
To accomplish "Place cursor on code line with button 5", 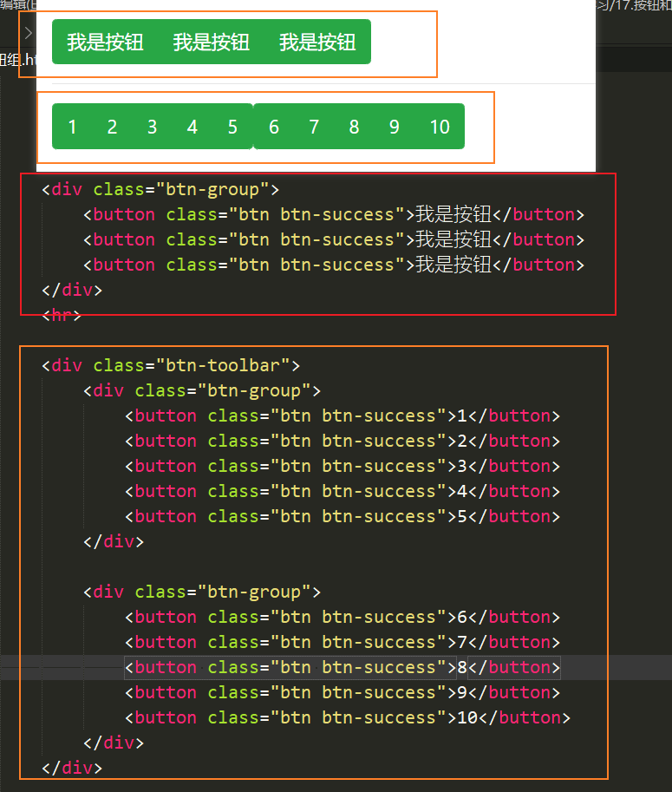I will point(343,517).
